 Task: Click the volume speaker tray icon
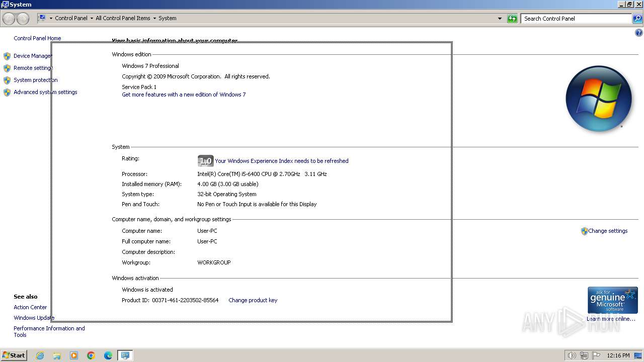tap(572, 355)
